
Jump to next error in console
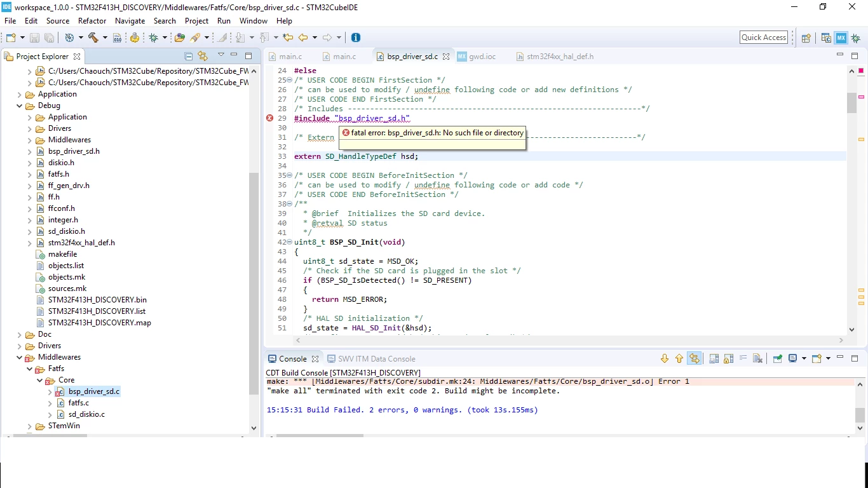(x=665, y=358)
